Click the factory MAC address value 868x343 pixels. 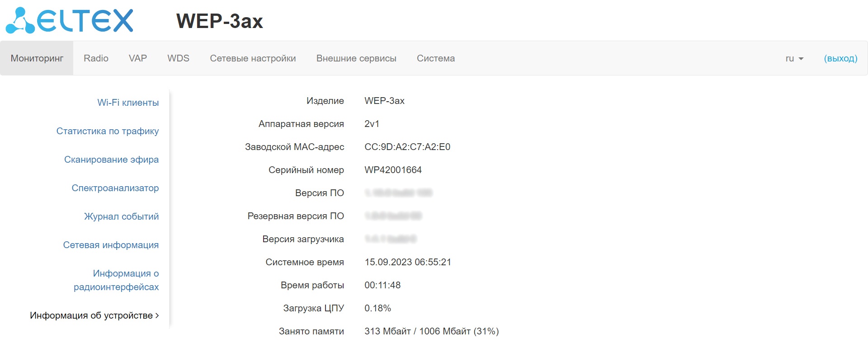point(407,147)
